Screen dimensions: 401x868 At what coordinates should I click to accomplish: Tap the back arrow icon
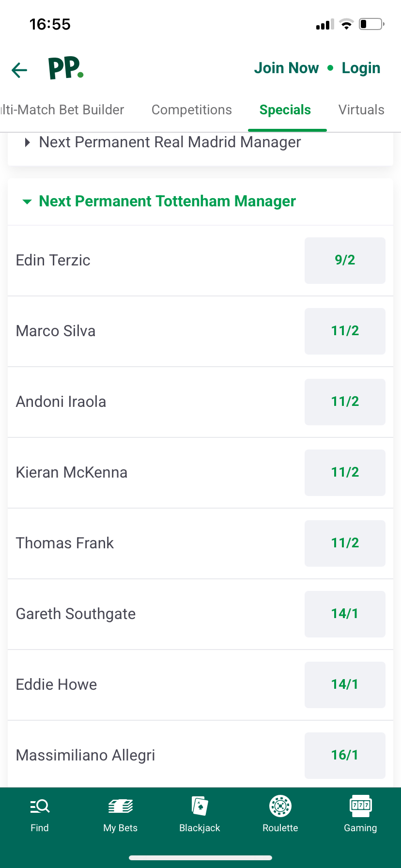click(19, 70)
